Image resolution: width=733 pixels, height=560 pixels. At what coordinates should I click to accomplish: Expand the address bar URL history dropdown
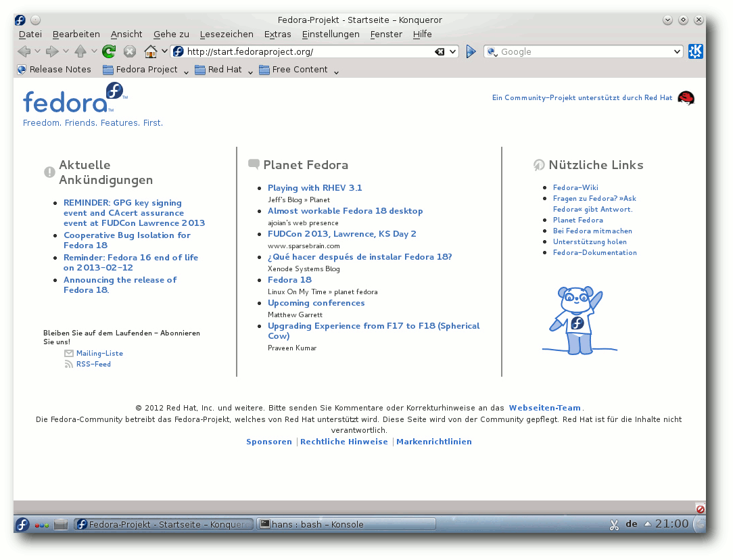click(452, 51)
